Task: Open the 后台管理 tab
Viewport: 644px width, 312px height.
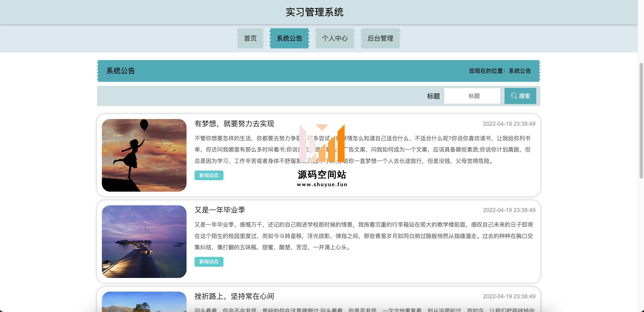Action: pos(380,38)
